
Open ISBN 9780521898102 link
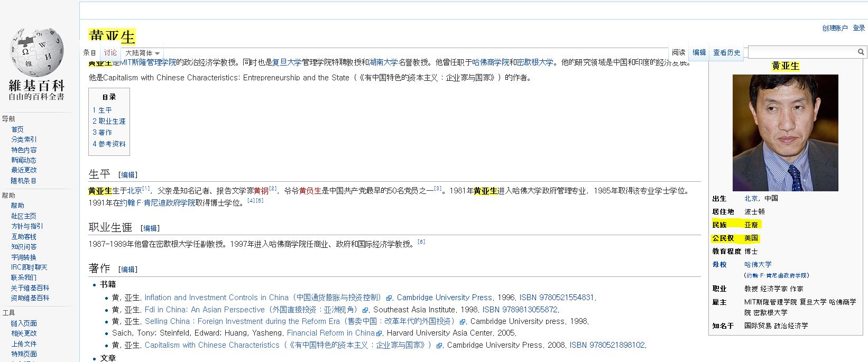(x=607, y=345)
